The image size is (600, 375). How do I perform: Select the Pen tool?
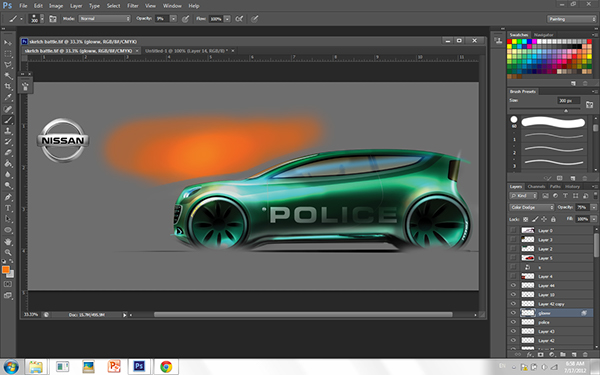click(8, 197)
